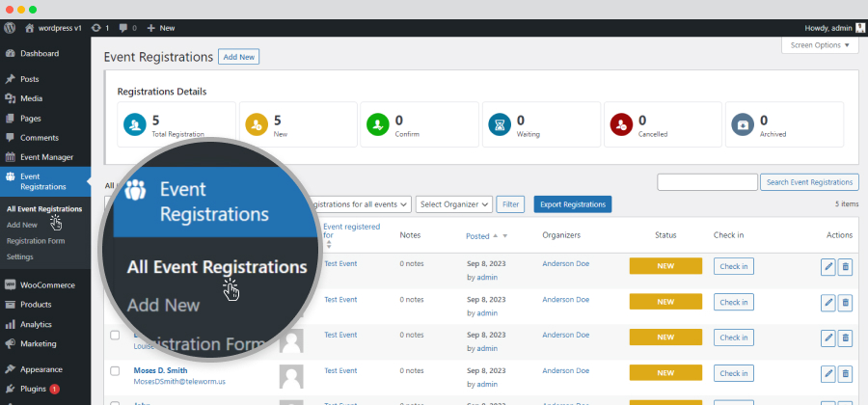Click the Marketing megaphone icon
Screen dimensions: 868x405
coord(10,343)
